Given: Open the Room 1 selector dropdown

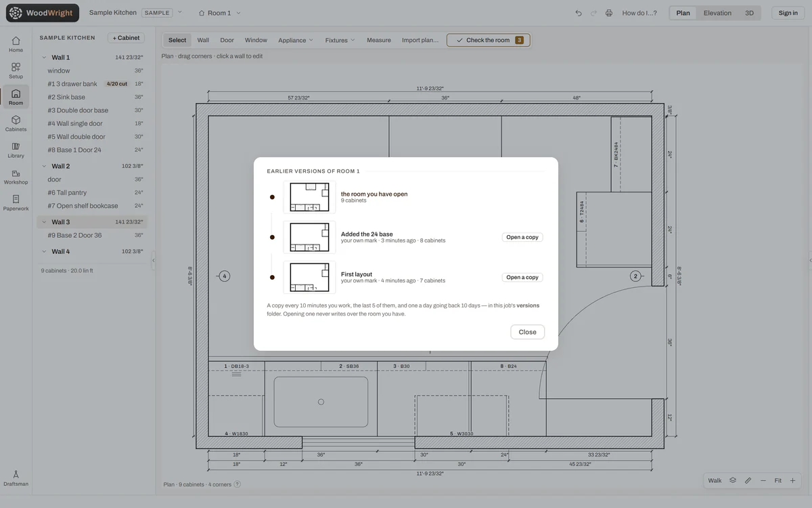Looking at the screenshot, I should [219, 13].
